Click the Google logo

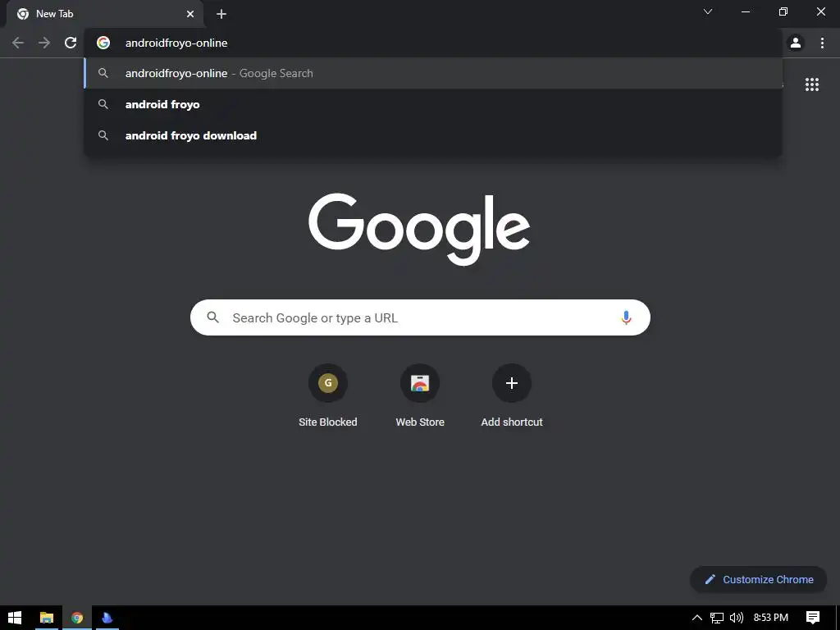[x=419, y=230]
